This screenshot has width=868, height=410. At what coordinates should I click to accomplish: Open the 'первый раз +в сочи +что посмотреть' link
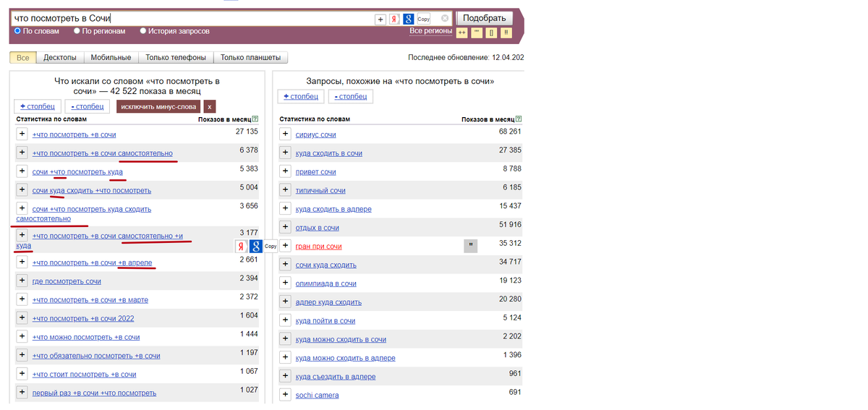[x=94, y=393]
